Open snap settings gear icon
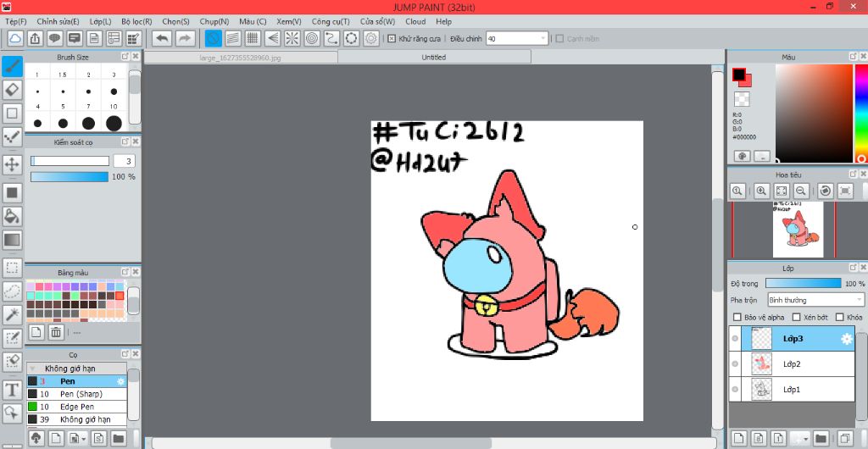Viewport: 868px width, 449px height. [371, 38]
